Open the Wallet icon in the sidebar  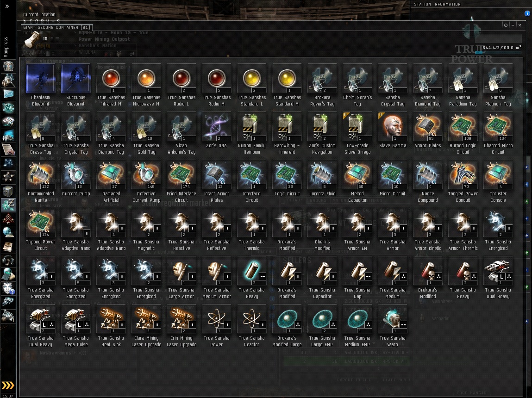pyautogui.click(x=8, y=205)
